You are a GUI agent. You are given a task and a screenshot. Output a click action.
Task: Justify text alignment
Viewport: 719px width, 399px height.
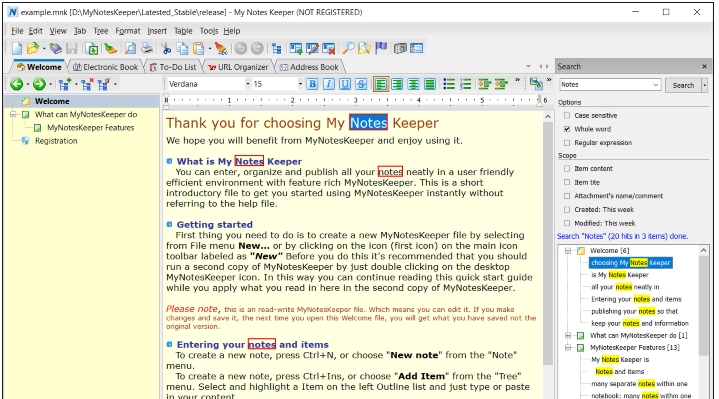click(430, 84)
